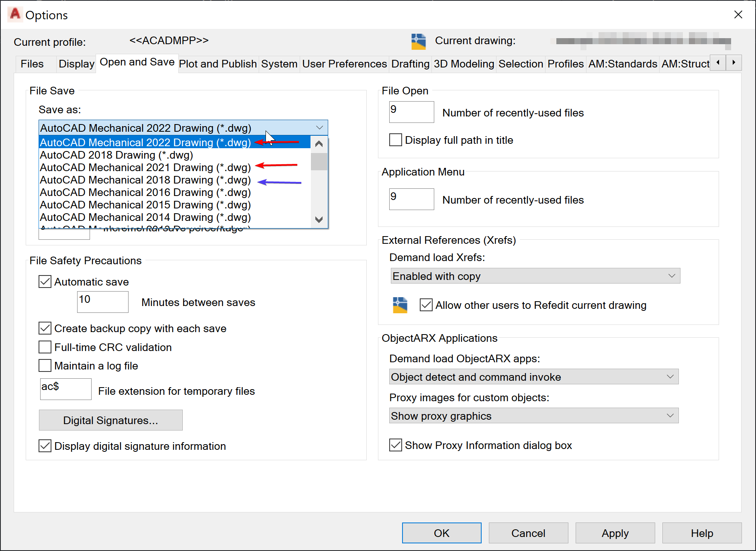Enable Full-time CRC validation
The width and height of the screenshot is (756, 551).
[45, 347]
